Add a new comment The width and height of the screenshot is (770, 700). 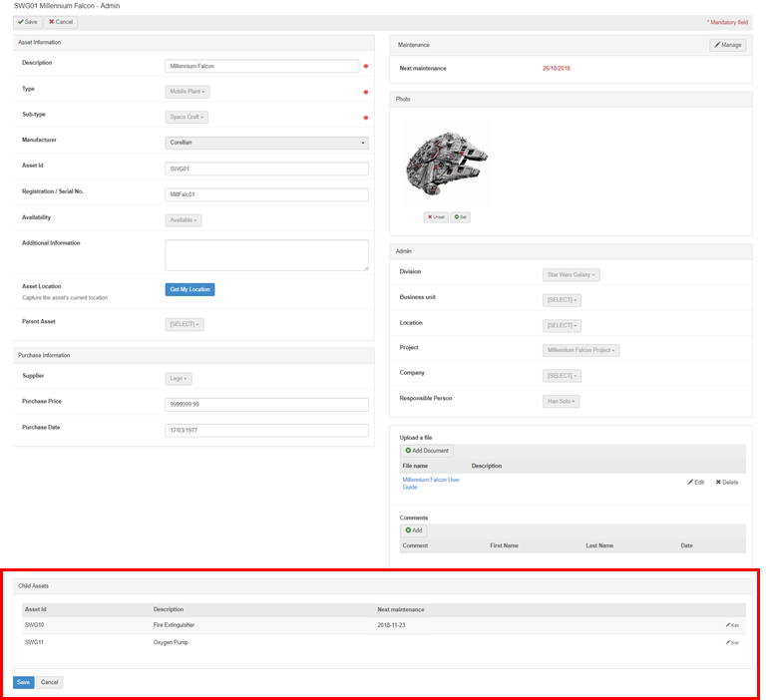pos(414,530)
